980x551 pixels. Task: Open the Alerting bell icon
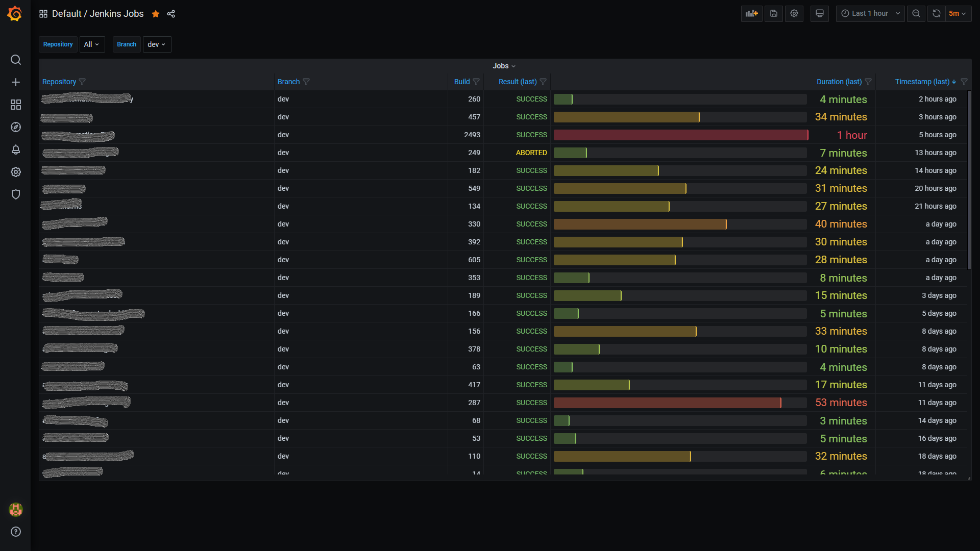point(16,149)
